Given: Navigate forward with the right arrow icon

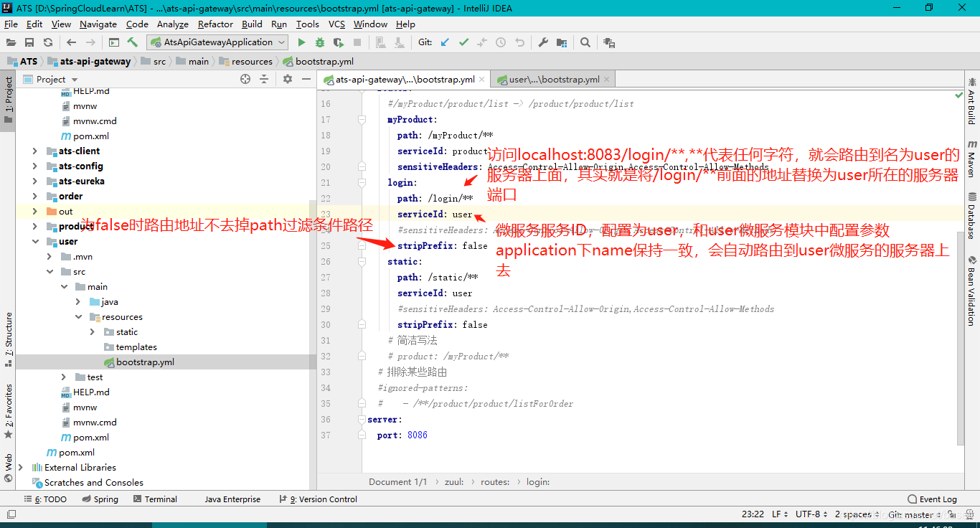Looking at the screenshot, I should tap(90, 42).
